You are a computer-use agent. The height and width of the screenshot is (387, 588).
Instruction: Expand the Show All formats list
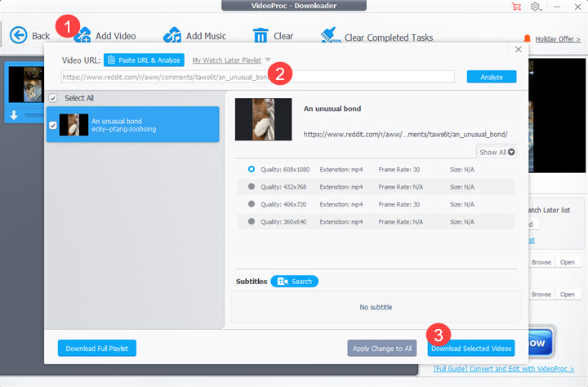[x=497, y=152]
